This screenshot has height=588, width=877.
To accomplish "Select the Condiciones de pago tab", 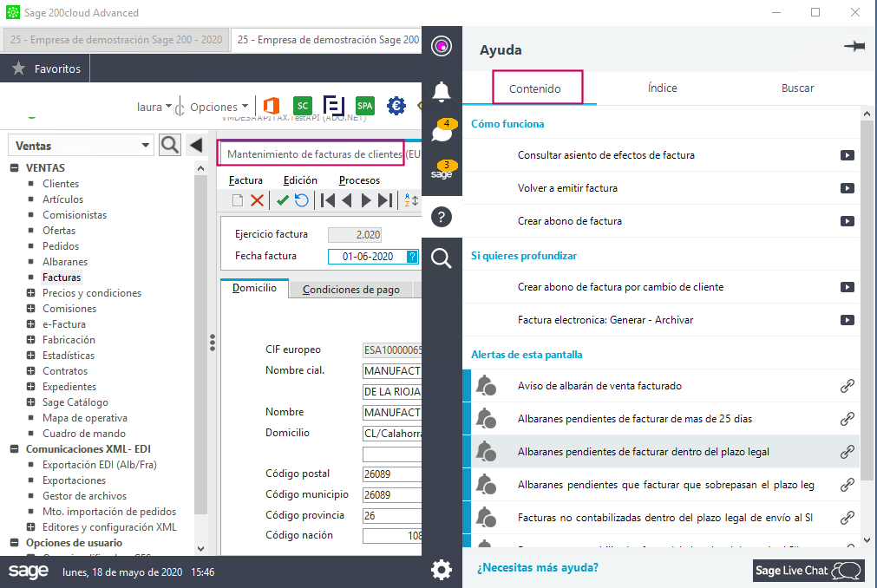I will coord(351,290).
